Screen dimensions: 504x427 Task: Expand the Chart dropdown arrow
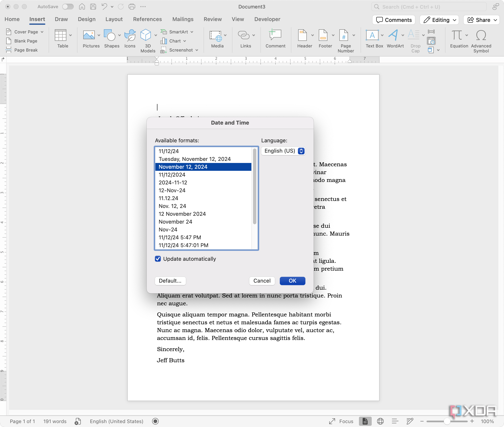click(x=185, y=41)
